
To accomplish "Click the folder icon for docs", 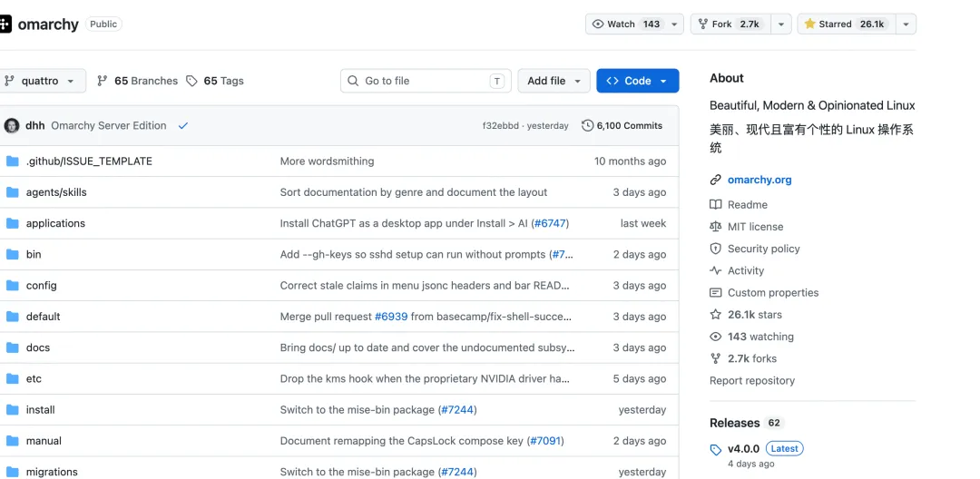I will click(13, 347).
